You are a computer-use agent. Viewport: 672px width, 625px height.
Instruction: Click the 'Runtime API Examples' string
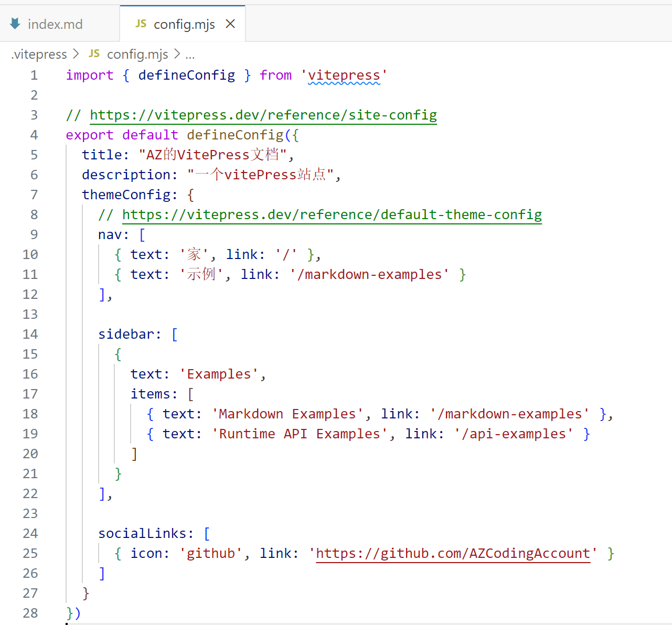click(300, 434)
